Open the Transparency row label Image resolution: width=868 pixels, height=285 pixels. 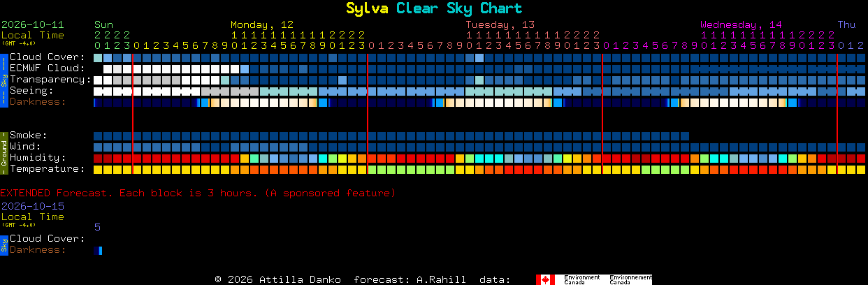[50, 80]
